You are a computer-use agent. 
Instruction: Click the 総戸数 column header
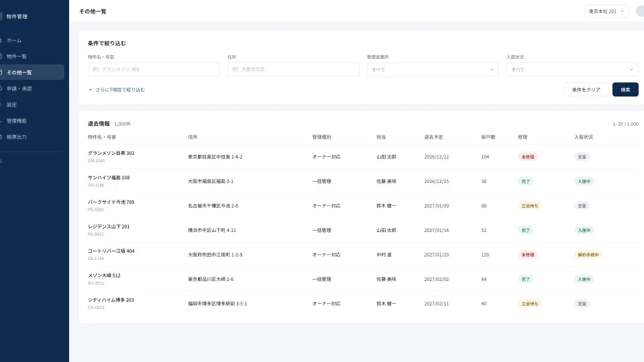(488, 137)
